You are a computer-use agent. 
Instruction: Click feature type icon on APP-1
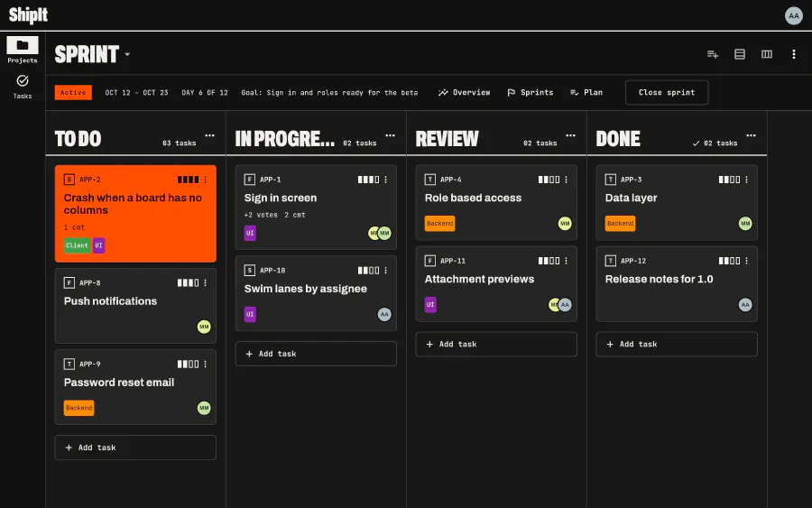[x=250, y=180]
